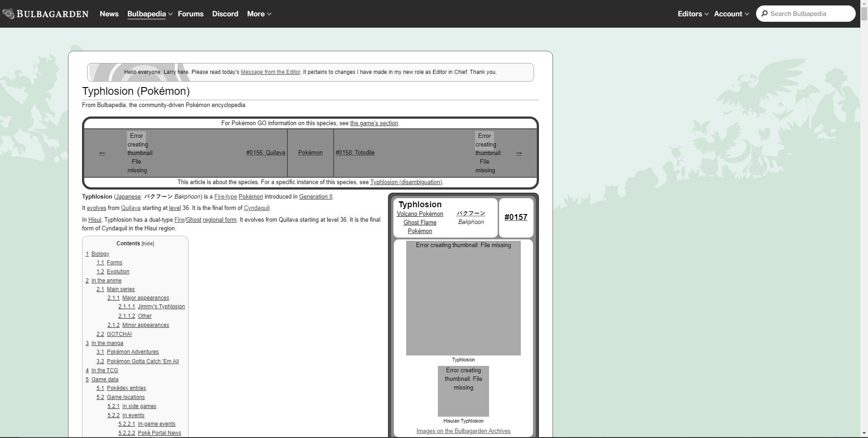Click the #0157 Pokédex number link
868x438 pixels.
click(516, 217)
